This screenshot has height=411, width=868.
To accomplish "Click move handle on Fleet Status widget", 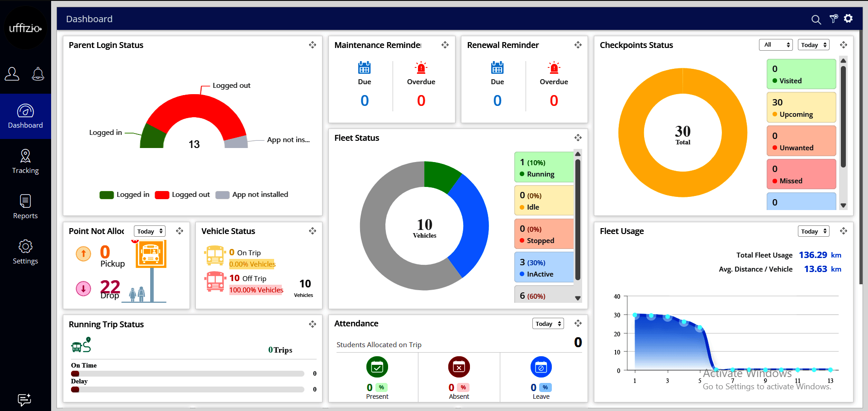I will coord(578,138).
